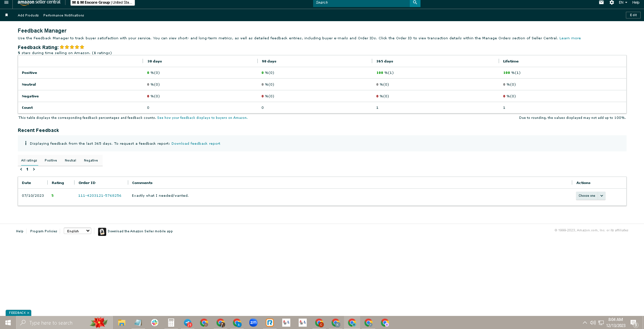Click the poinsettia search highlight icon

99,323
